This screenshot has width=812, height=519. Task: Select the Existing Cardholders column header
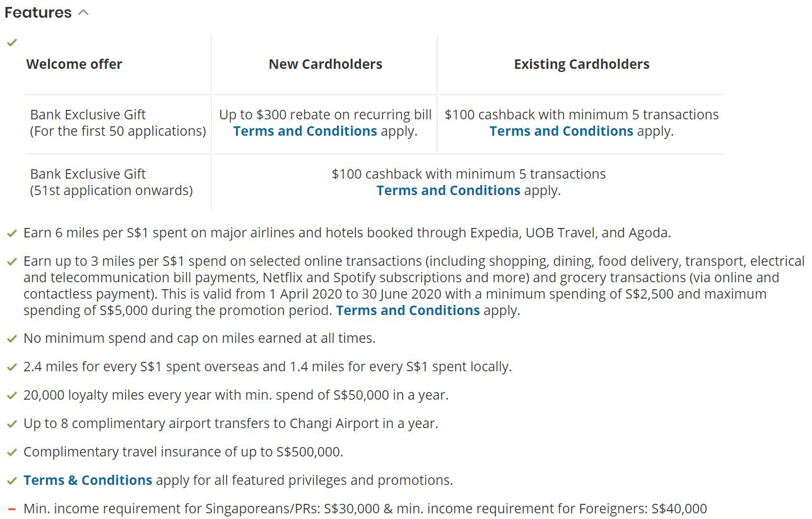point(581,64)
